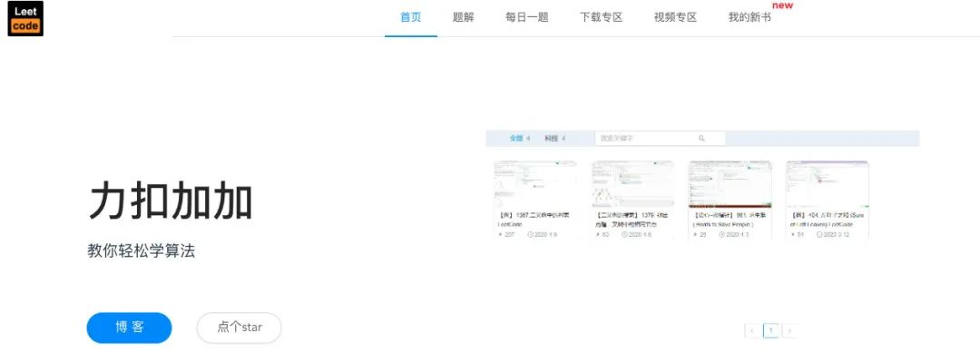Switch to the 题解 tab
Viewport: 980px width, 362px height.
pyautogui.click(x=463, y=17)
